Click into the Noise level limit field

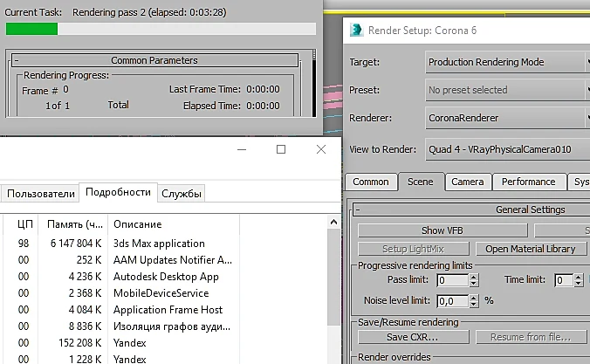click(453, 301)
